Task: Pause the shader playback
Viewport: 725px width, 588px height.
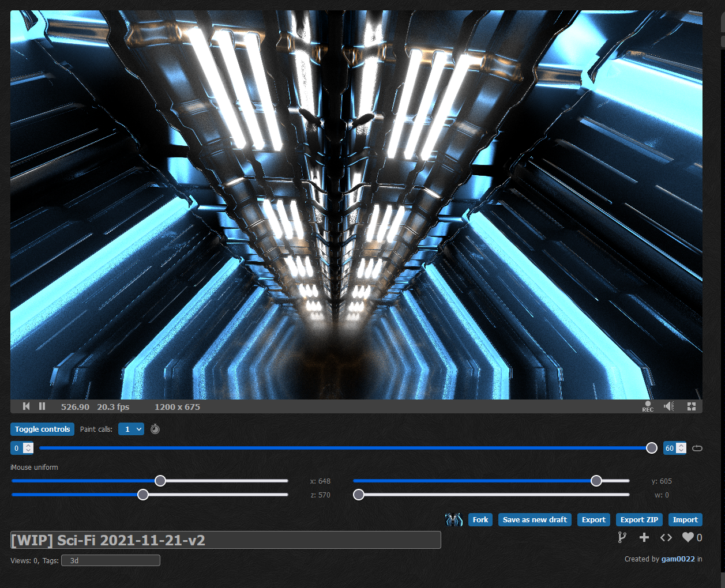Action: (42, 406)
